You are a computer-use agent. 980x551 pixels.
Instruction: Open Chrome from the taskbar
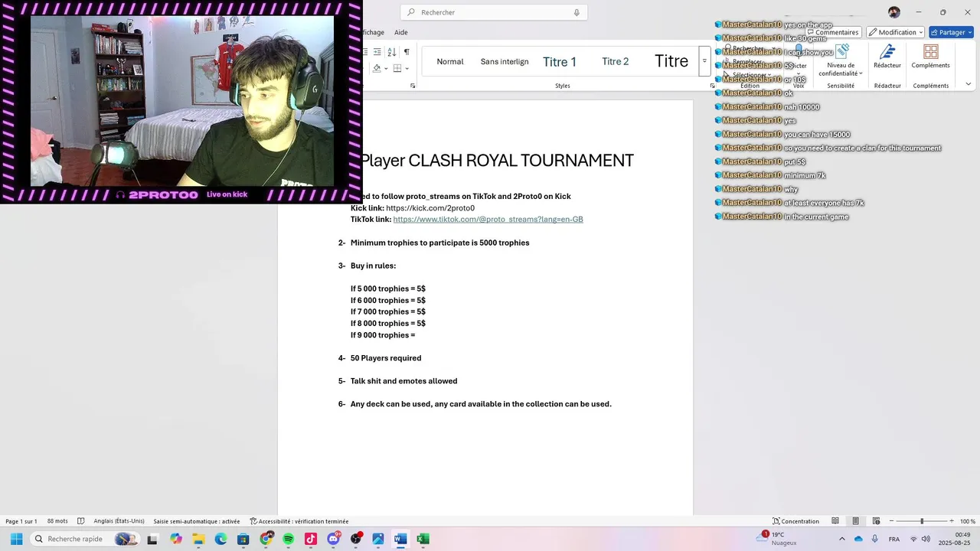click(266, 539)
